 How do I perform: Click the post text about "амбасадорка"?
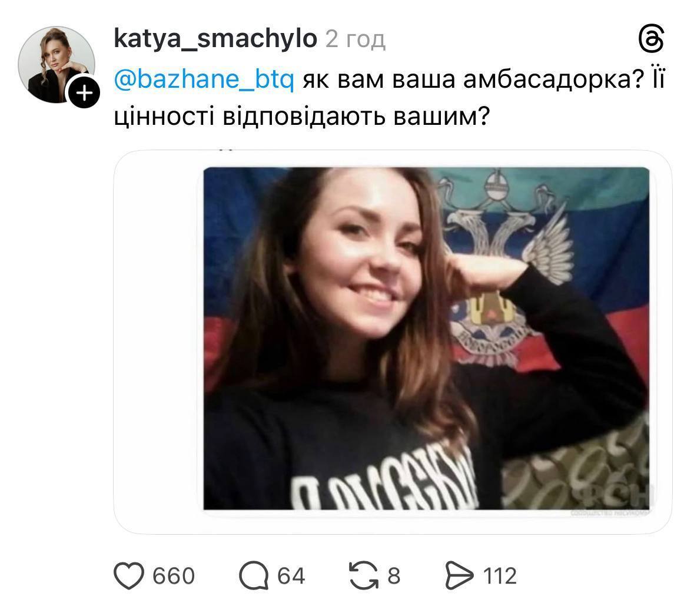[x=483, y=80]
